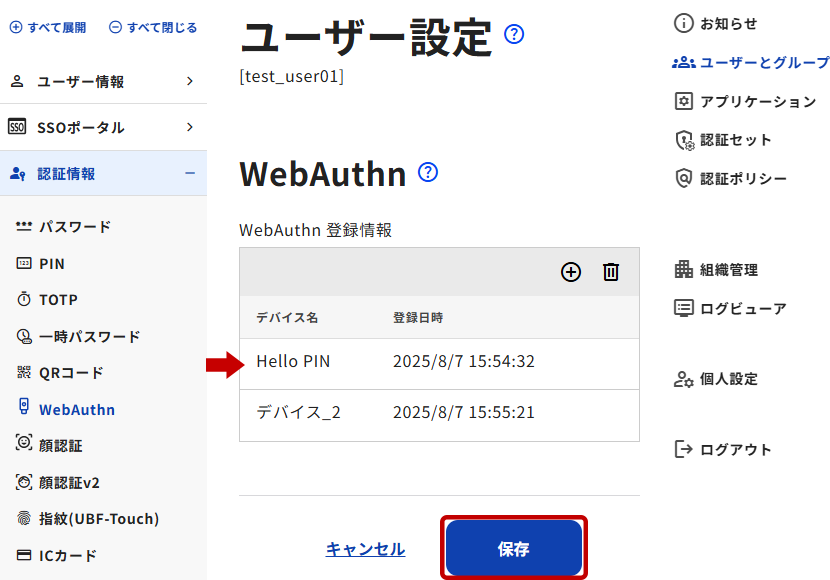
Task: Open お知らせ notifications in right menu
Action: click(x=717, y=23)
